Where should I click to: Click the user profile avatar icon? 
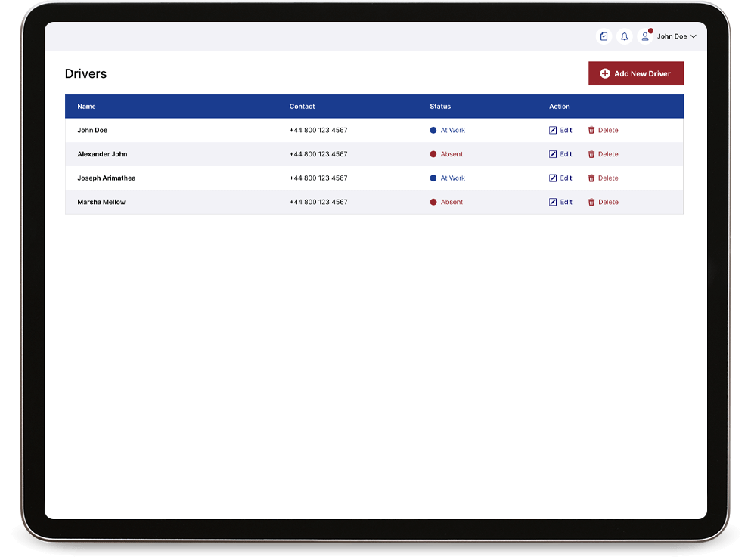(x=645, y=36)
